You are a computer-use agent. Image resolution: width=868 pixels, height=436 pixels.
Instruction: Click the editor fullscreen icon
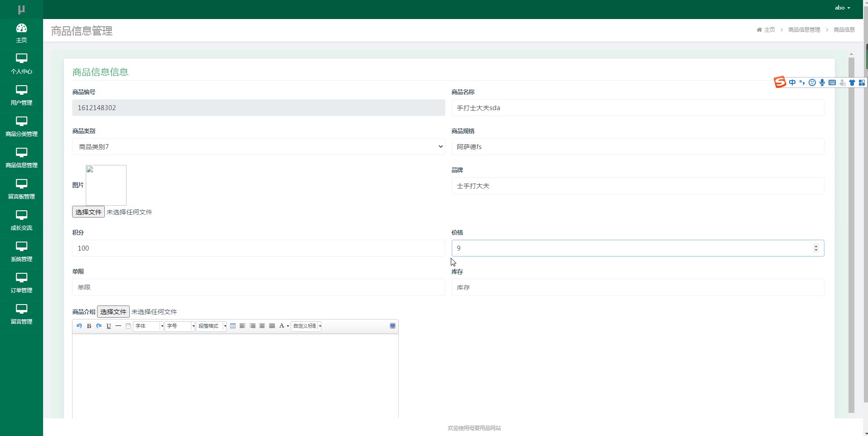pos(393,326)
